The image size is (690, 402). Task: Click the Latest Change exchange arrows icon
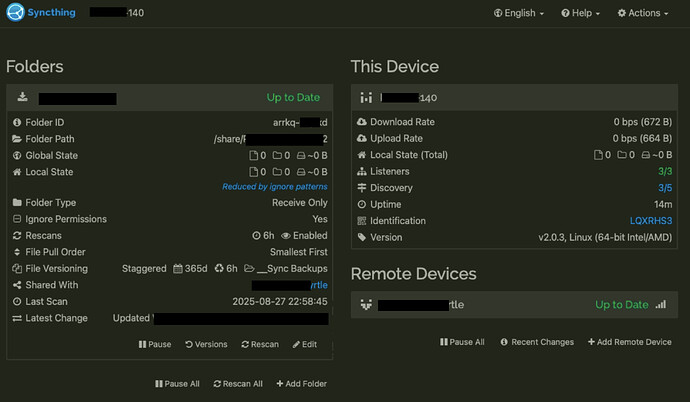(x=17, y=318)
